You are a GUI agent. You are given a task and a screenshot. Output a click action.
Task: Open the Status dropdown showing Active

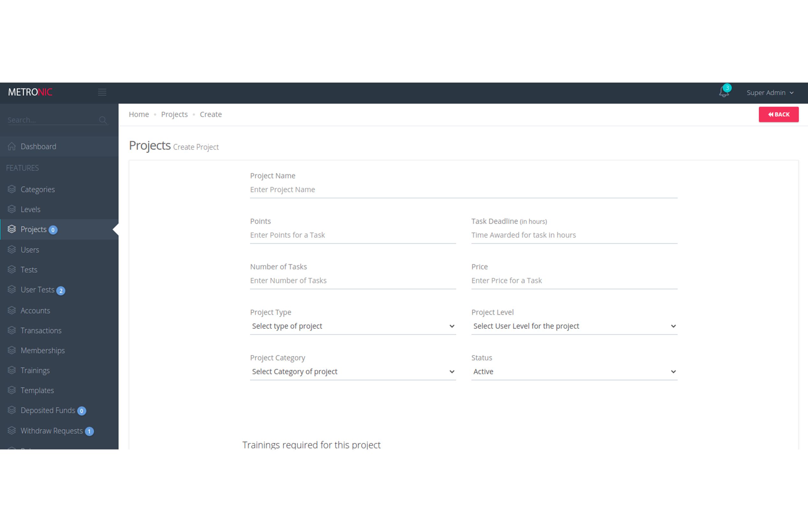574,372
